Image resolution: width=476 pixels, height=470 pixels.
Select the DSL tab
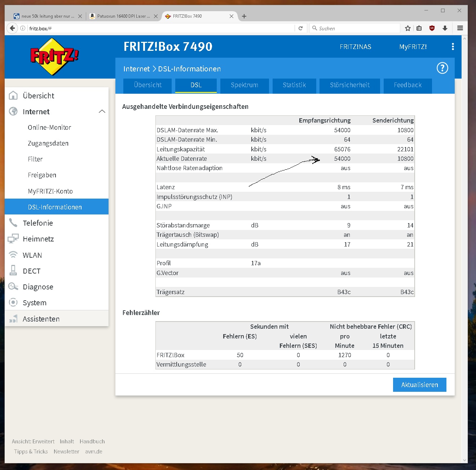pos(196,85)
